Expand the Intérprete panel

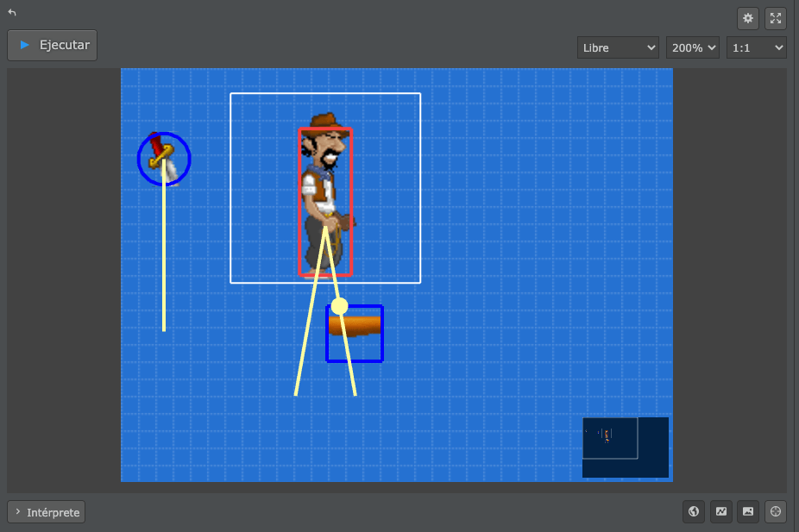coord(47,512)
